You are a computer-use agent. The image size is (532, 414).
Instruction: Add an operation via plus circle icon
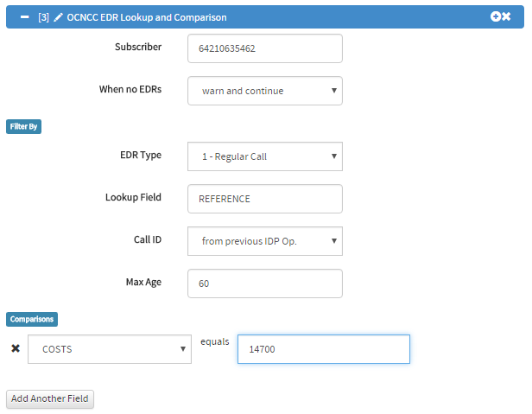(x=496, y=16)
